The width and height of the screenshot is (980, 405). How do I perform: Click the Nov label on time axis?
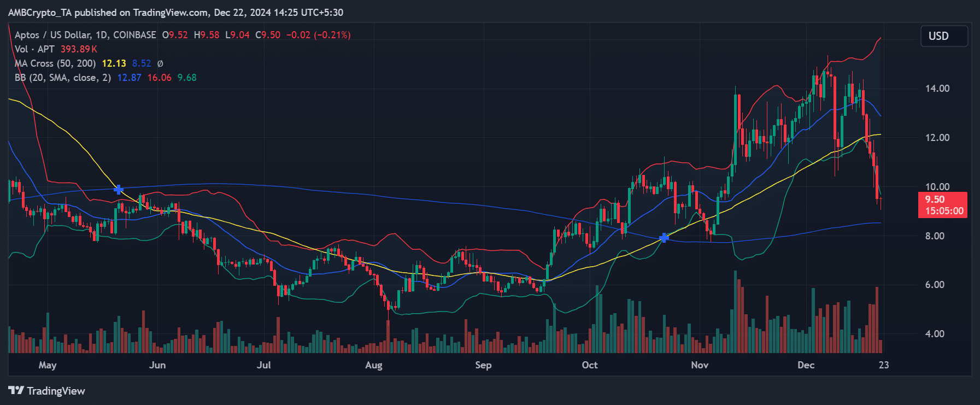coord(700,365)
